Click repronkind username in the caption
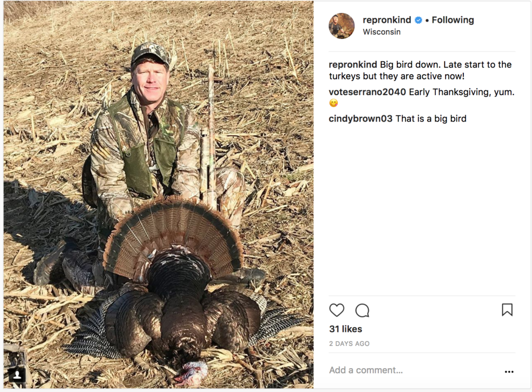532x392 pixels. tap(353, 64)
